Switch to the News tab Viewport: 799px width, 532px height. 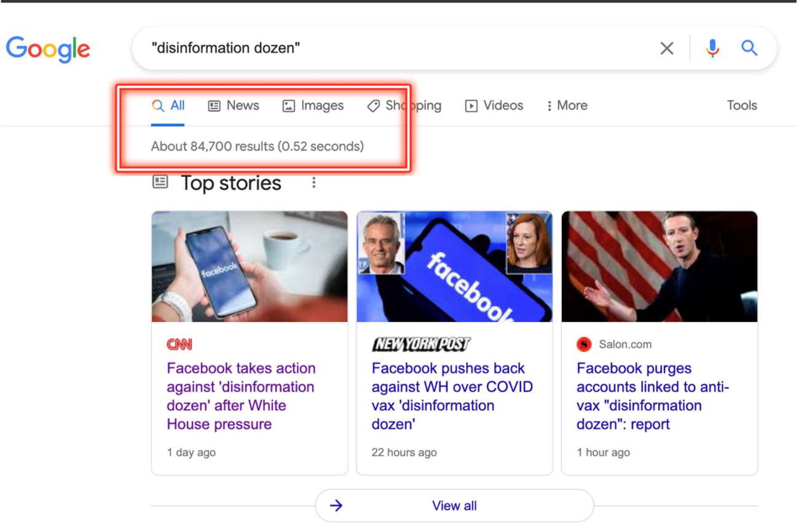(x=234, y=106)
